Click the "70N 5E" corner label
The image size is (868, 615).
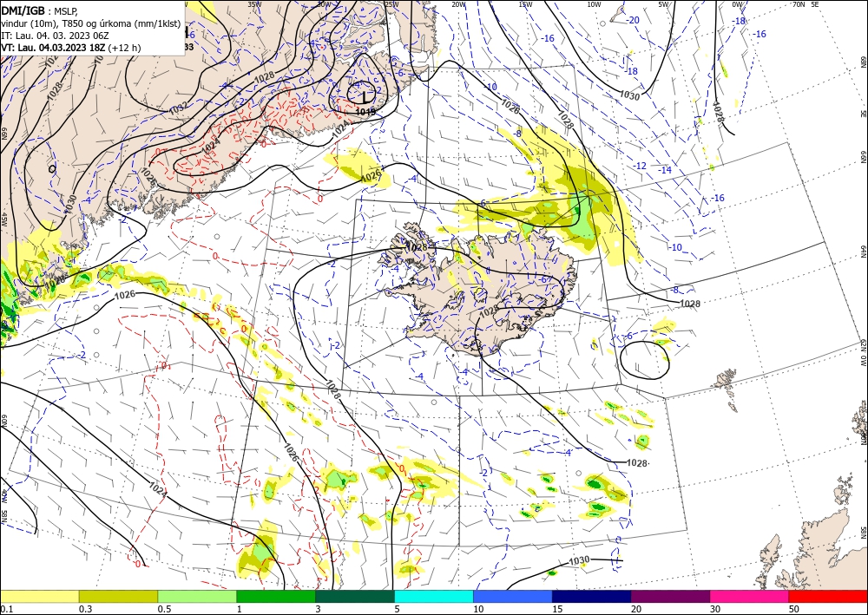[x=806, y=4]
